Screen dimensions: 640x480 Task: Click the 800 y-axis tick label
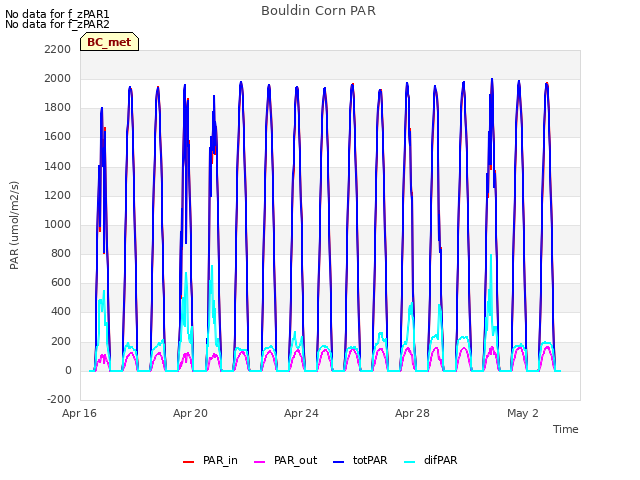pyautogui.click(x=61, y=253)
